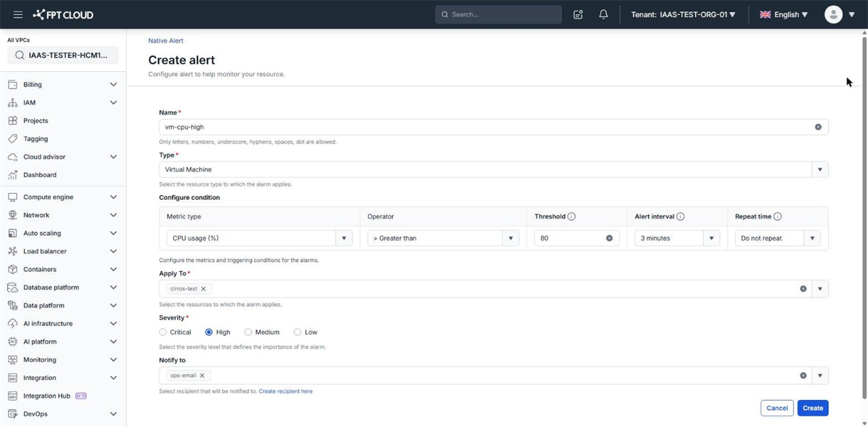Open the release notes icon beside search
Viewport: 868px width, 427px height.
click(578, 14)
